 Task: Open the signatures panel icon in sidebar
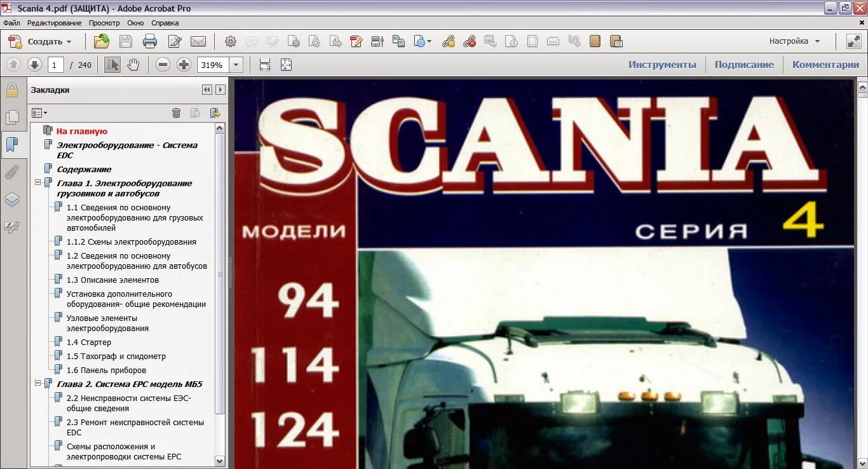tap(12, 227)
